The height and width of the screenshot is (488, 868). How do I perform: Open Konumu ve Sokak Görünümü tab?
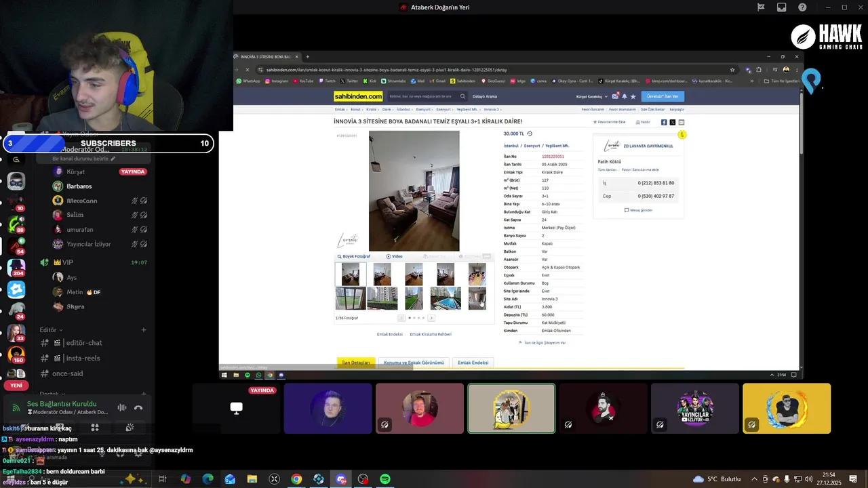(414, 363)
